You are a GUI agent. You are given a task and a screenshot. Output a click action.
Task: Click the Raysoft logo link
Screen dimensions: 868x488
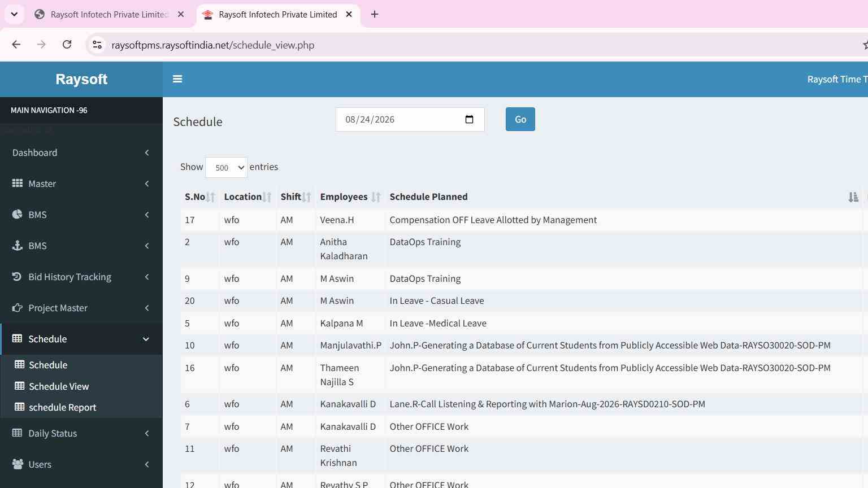(x=81, y=79)
